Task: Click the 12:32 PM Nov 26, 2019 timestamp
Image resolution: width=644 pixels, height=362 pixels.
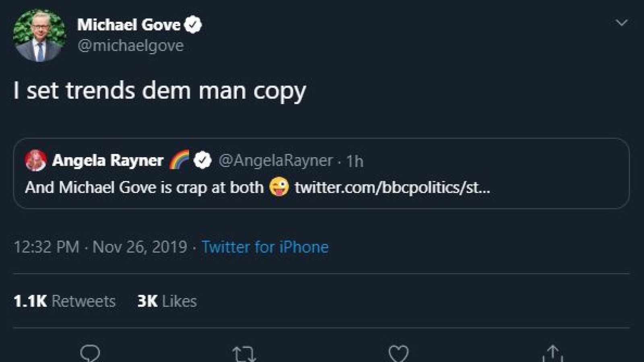Action: [x=101, y=247]
